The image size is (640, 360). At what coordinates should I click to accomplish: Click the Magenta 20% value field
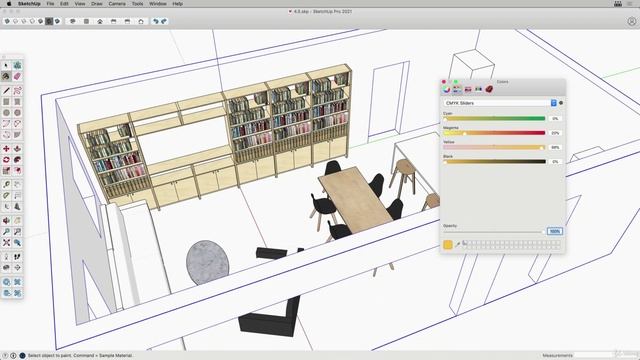[x=555, y=133]
